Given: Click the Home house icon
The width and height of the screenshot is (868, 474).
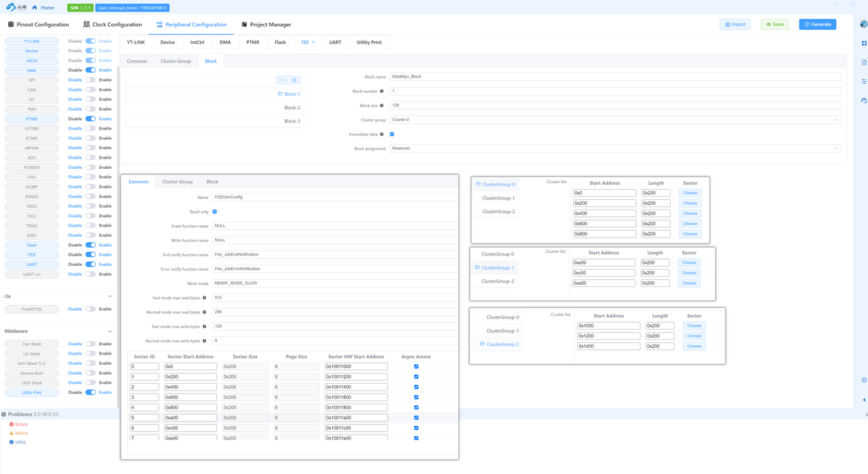Looking at the screenshot, I should click(x=35, y=7).
